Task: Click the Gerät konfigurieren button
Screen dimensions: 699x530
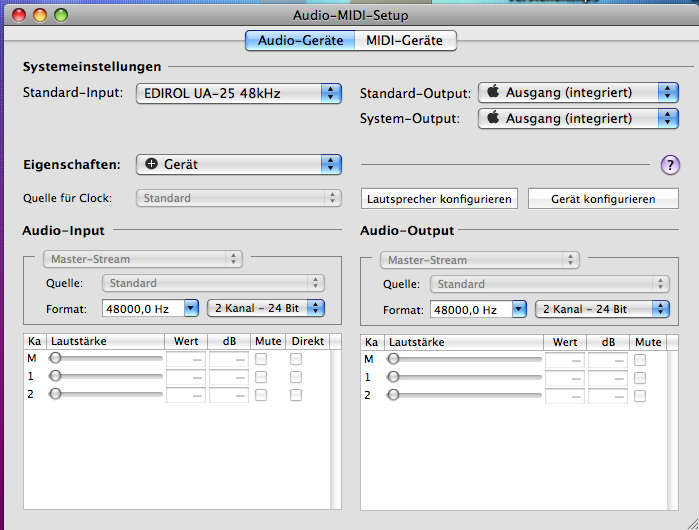Action: tap(602, 199)
